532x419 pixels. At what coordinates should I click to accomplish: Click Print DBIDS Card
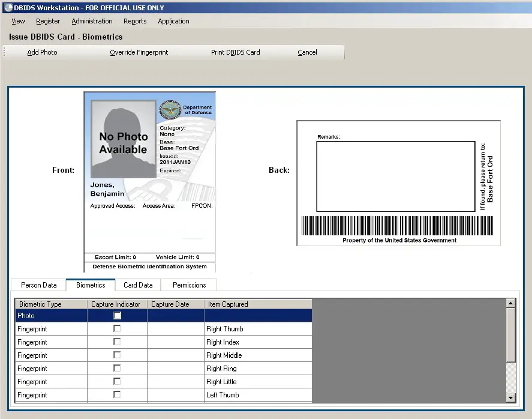pos(235,52)
